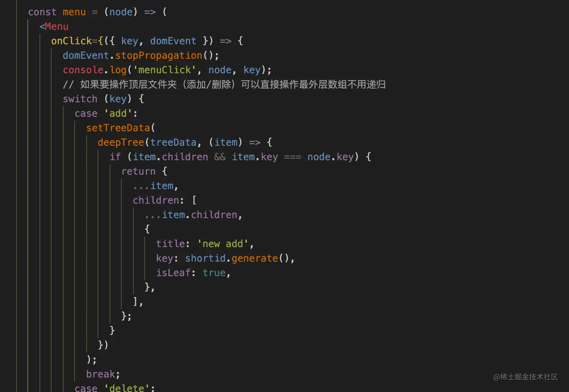Screen dimensions: 569x392
Task: Click the 'children: [' property line
Action: point(164,200)
